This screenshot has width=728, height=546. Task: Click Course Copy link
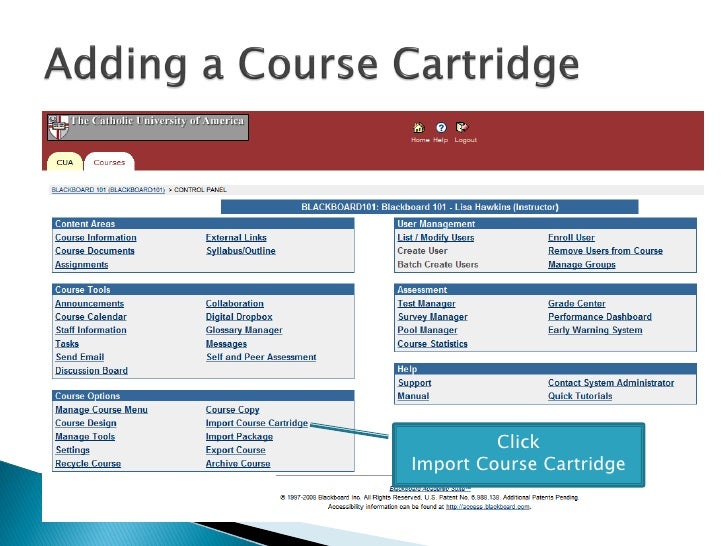click(232, 410)
